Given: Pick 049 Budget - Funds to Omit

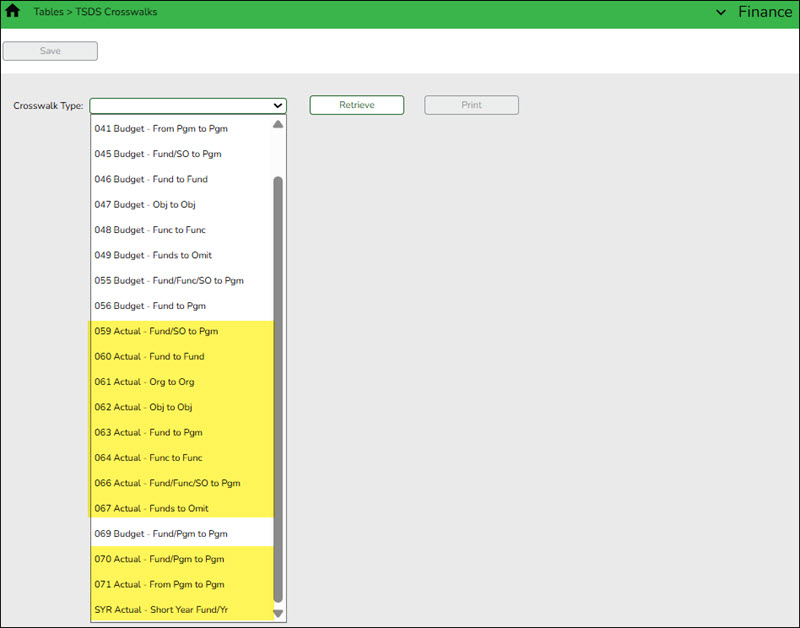Looking at the screenshot, I should 152,255.
